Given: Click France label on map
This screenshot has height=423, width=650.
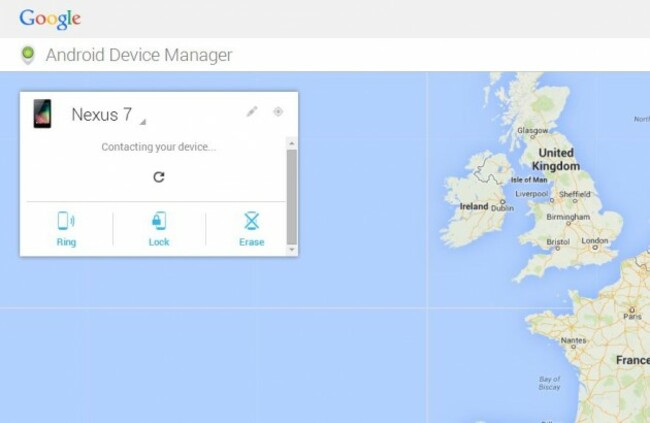Looking at the screenshot, I should (x=633, y=360).
